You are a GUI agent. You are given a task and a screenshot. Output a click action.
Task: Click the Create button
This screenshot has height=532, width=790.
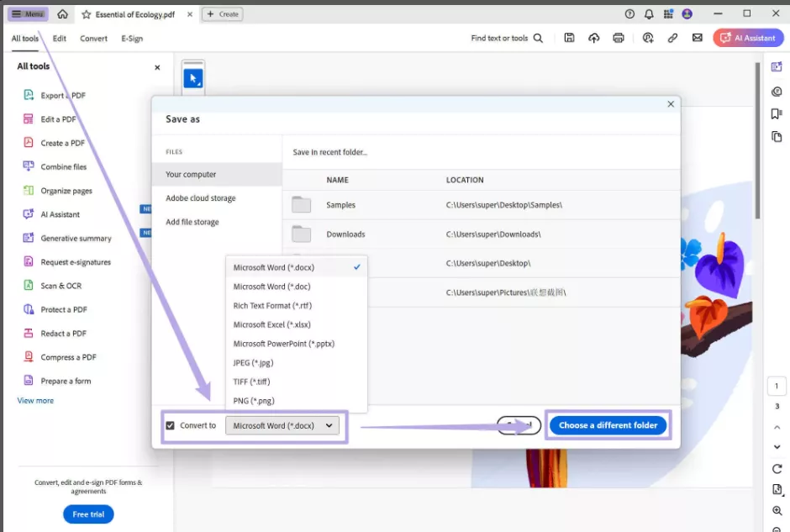click(x=222, y=14)
